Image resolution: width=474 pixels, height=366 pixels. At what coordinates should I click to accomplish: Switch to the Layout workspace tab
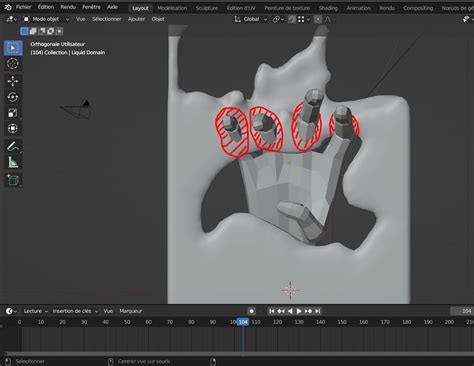click(x=140, y=8)
